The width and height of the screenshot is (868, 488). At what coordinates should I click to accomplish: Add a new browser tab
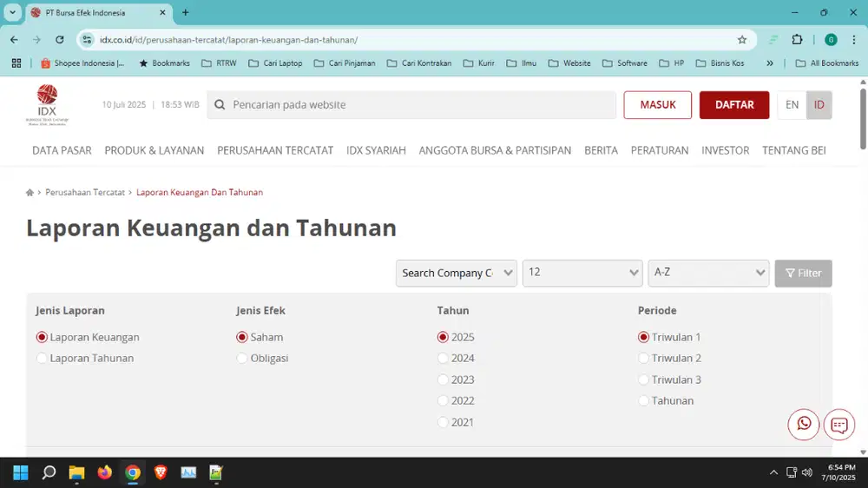pyautogui.click(x=186, y=12)
